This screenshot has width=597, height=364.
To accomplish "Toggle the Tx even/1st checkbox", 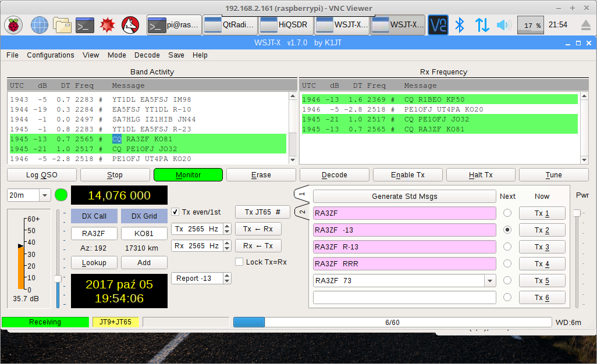I will [x=176, y=212].
